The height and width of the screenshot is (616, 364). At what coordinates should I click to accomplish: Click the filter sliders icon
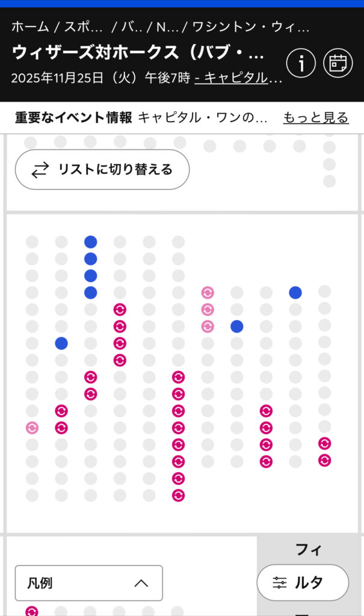[x=280, y=582]
